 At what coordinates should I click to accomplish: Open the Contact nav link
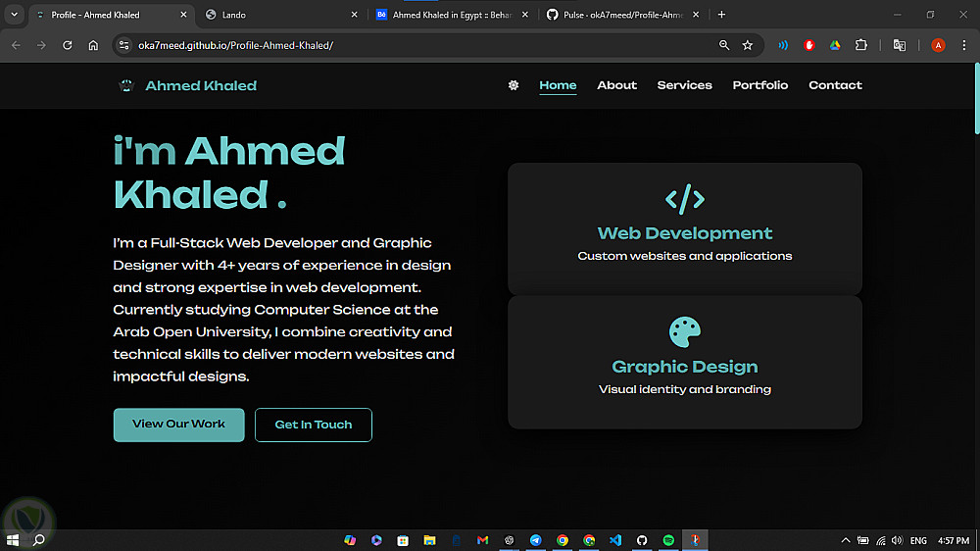point(835,85)
